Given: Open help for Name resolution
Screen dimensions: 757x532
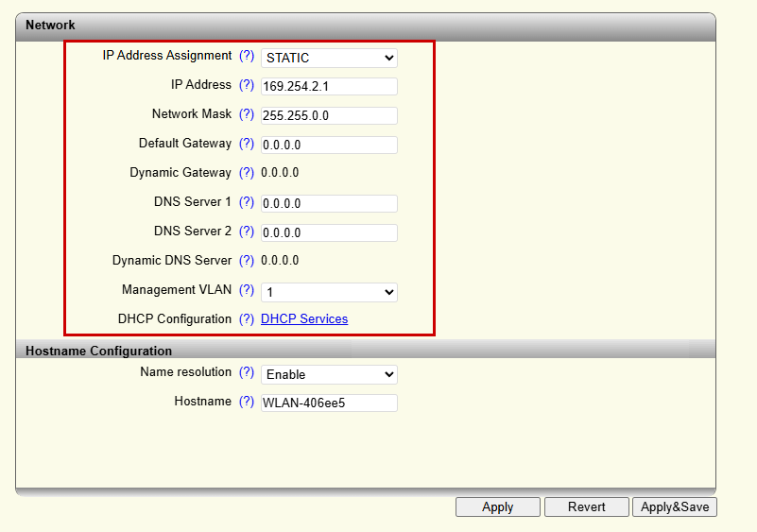Looking at the screenshot, I should [247, 372].
